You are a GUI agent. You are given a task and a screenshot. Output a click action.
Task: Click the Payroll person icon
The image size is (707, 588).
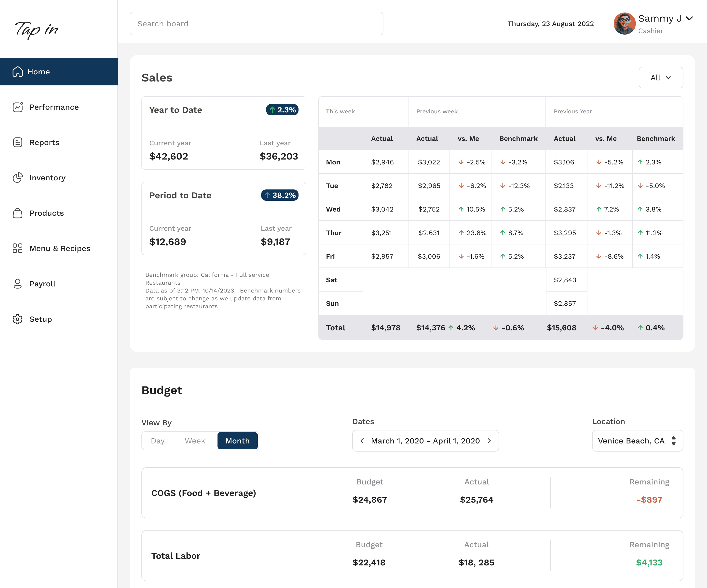click(17, 284)
